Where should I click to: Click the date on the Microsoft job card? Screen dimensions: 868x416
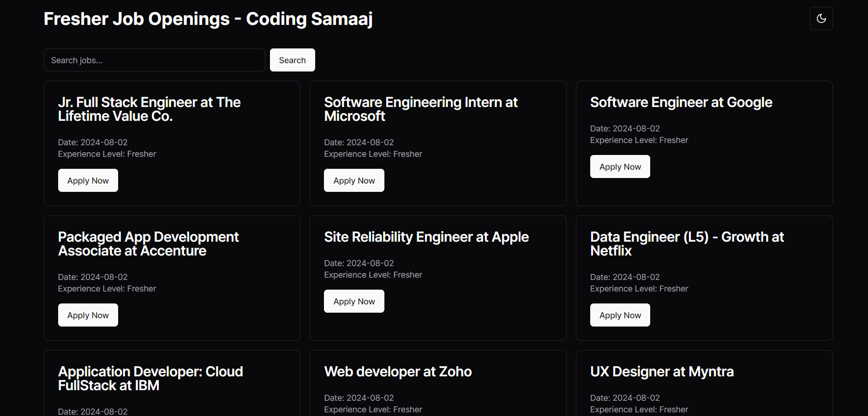359,143
